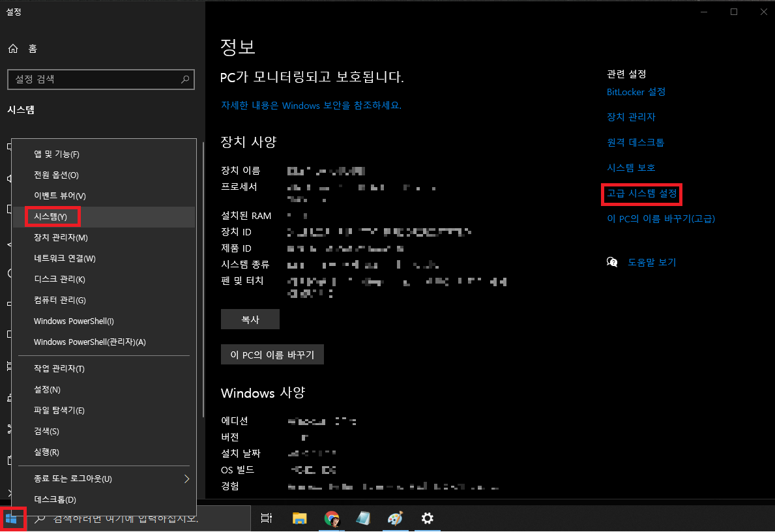Click the 프로세서 label
The height and width of the screenshot is (532, 775).
pyautogui.click(x=239, y=187)
